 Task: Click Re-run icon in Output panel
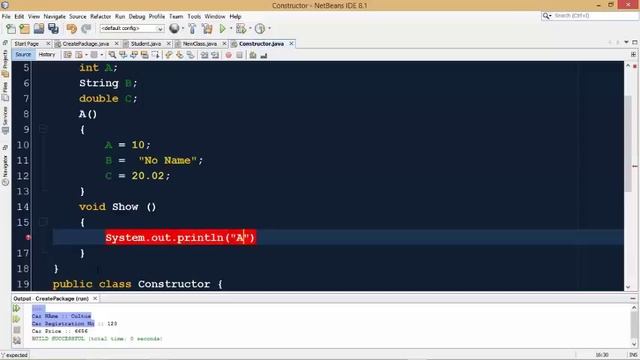17,309
